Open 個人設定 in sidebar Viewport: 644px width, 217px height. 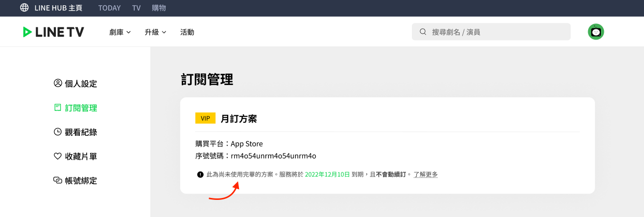pos(75,84)
